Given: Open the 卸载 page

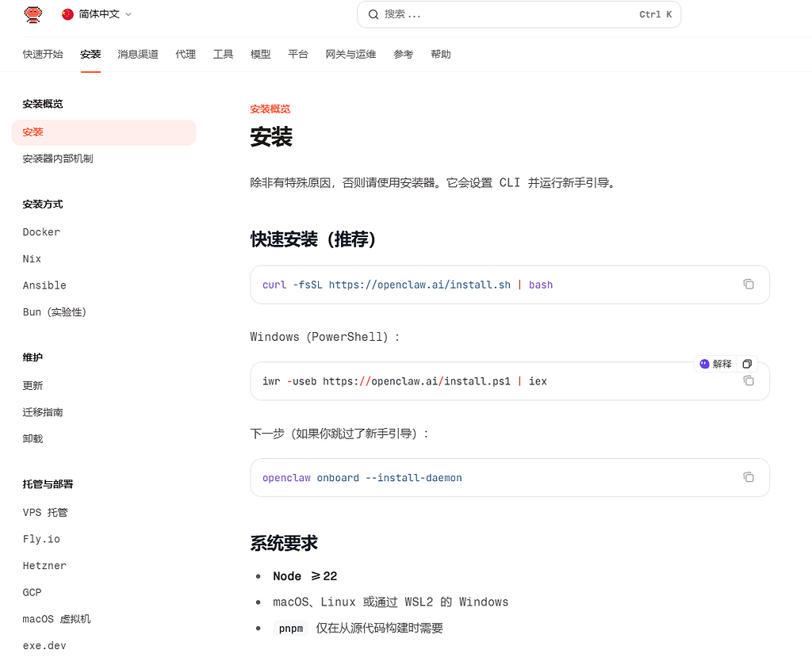Looking at the screenshot, I should [33, 439].
